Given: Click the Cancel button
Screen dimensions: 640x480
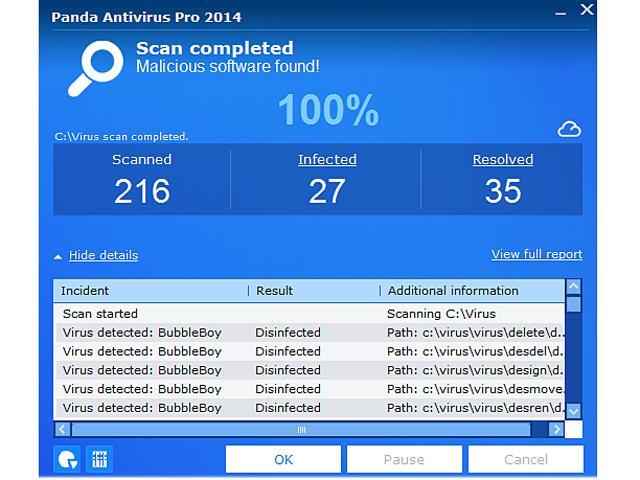Looking at the screenshot, I should tap(526, 460).
